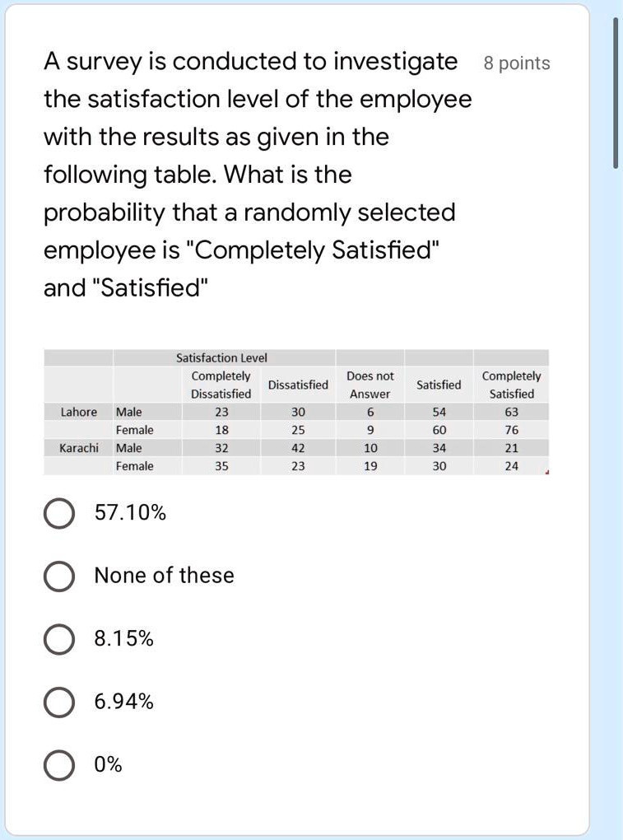Viewport: 623px width, 840px height.
Task: Select the 0% radio button
Action: (x=58, y=766)
